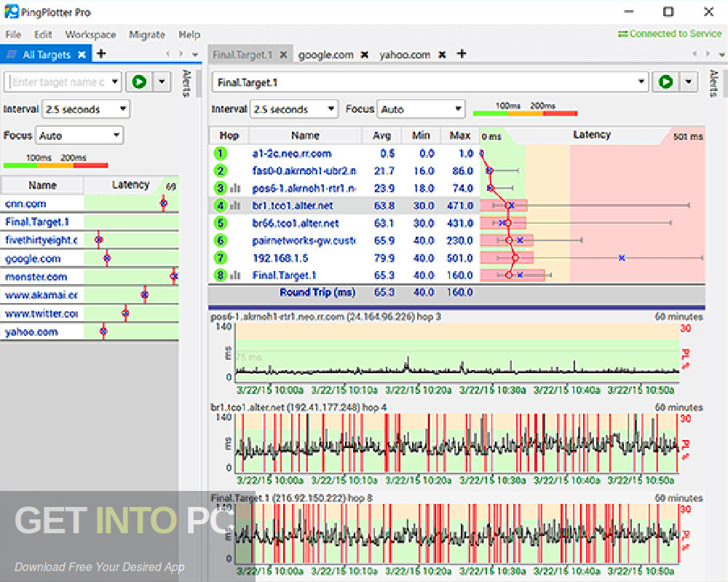728x582 pixels.
Task: Toggle graph for hop 4 green circle
Action: [x=221, y=205]
